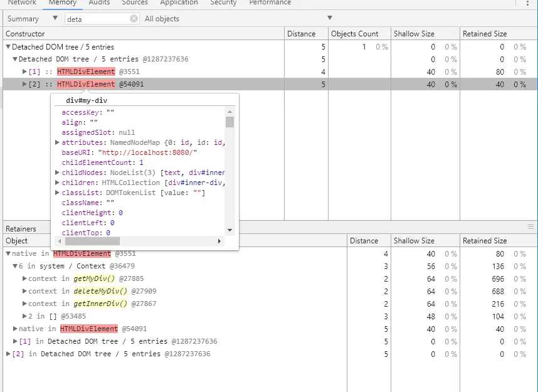The height and width of the screenshot is (392, 538).
Task: Open the Summary view dropdown
Action: tap(32, 19)
